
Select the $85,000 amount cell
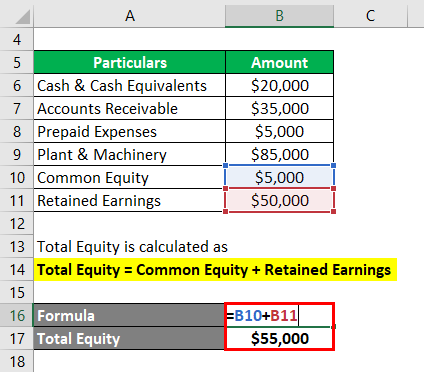coord(279,154)
